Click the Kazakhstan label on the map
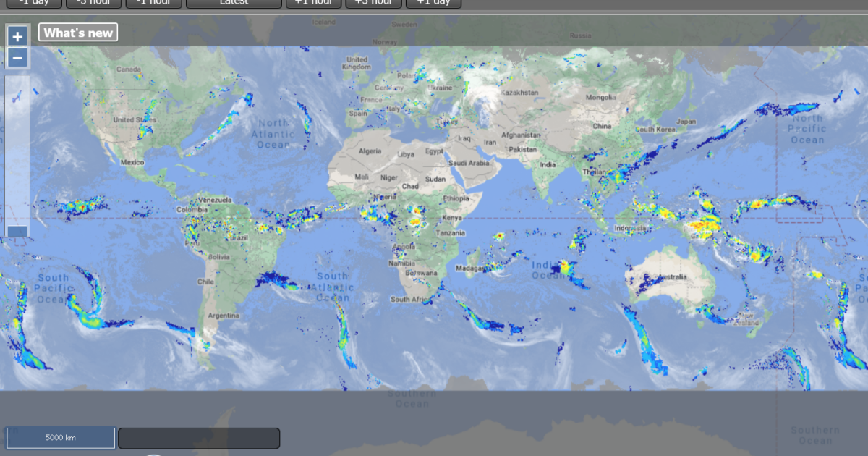The height and width of the screenshot is (456, 868). click(520, 93)
